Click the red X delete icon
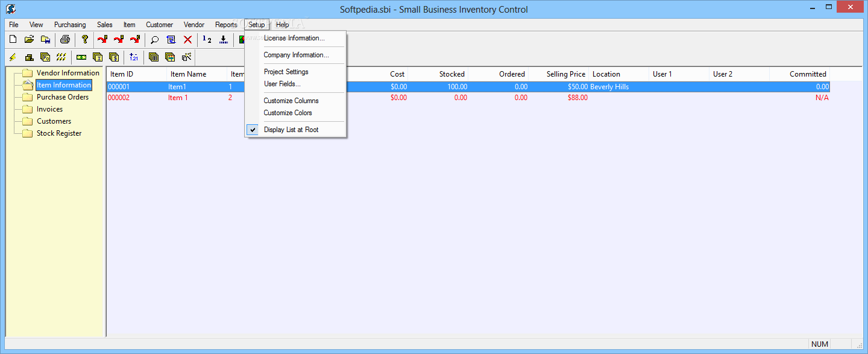 (187, 40)
